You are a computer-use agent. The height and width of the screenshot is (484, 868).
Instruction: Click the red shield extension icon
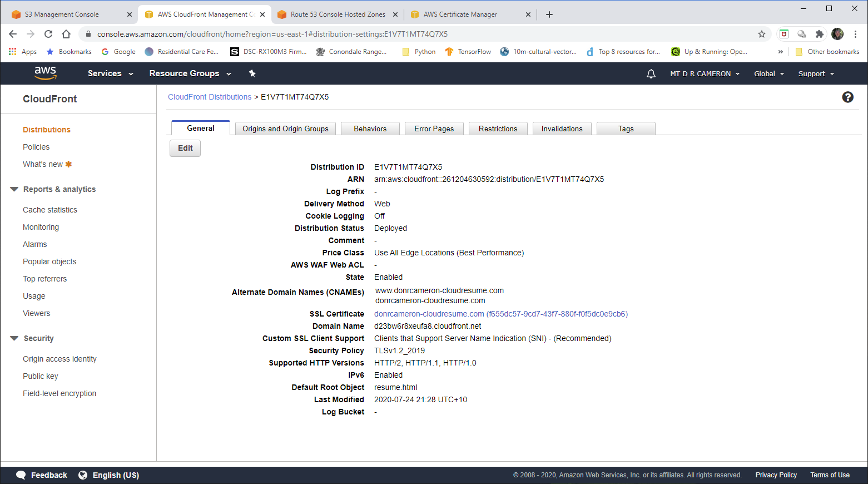[784, 34]
